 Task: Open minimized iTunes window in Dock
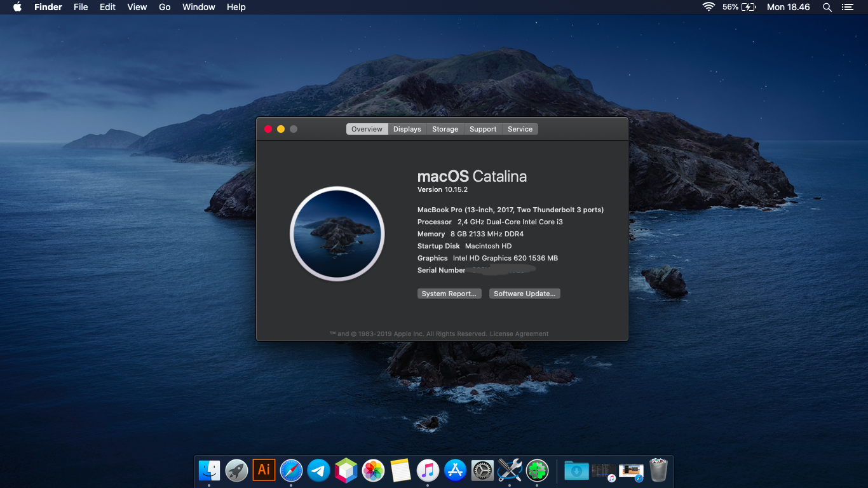[604, 471]
